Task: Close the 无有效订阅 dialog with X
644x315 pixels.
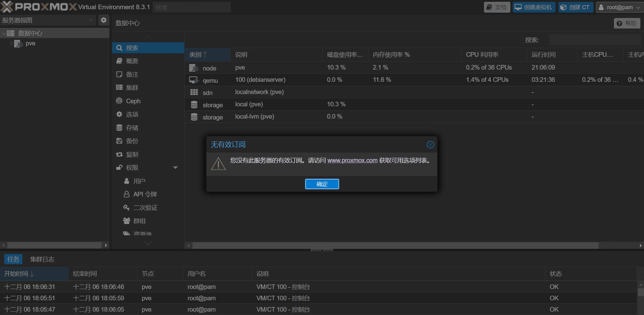Action: point(430,145)
